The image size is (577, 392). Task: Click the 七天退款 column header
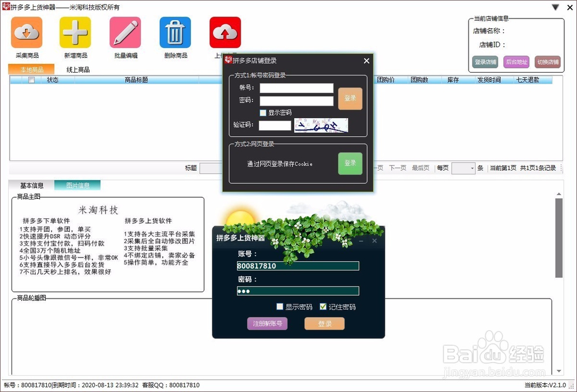(x=528, y=80)
